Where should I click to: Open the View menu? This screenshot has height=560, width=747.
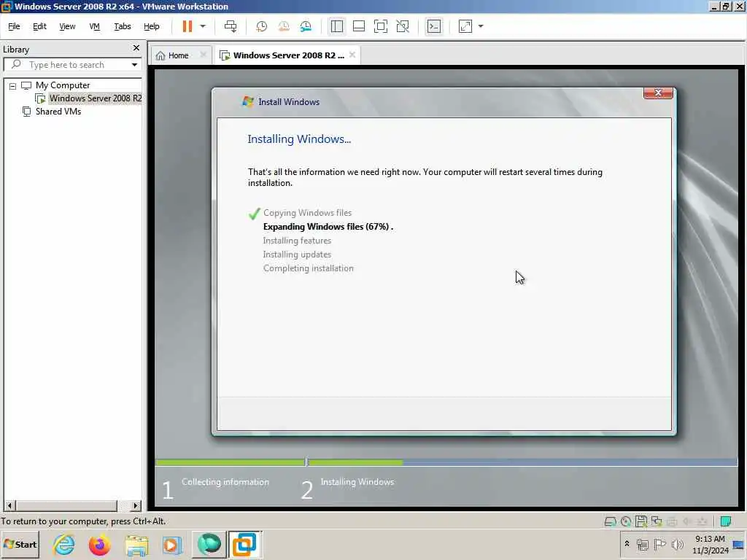[x=67, y=26]
